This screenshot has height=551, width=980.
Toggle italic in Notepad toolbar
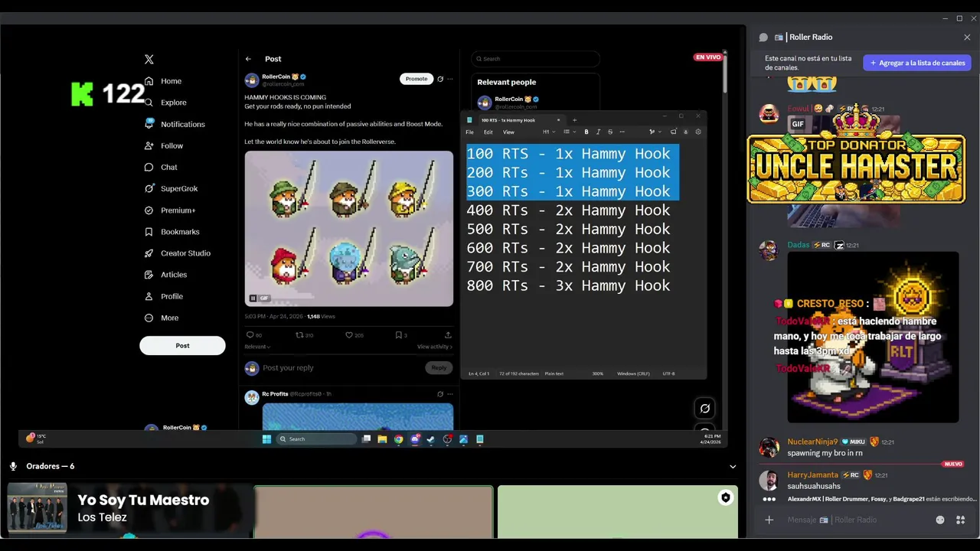[x=598, y=132]
